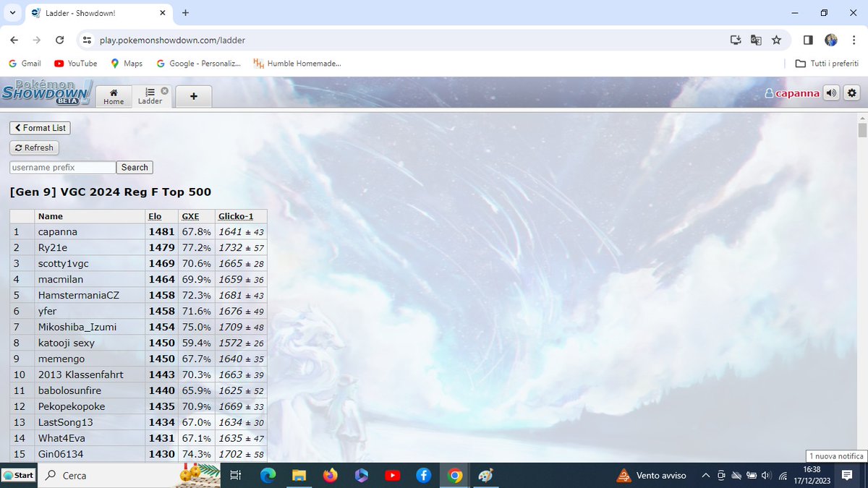
Task: Click the Elo value 1481
Action: pos(162,232)
